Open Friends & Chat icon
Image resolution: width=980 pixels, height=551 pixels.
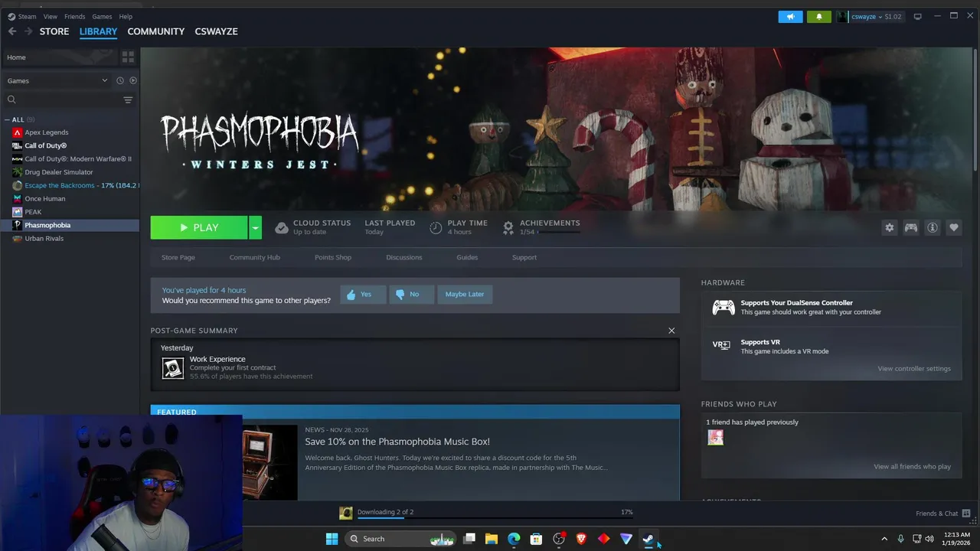click(966, 513)
